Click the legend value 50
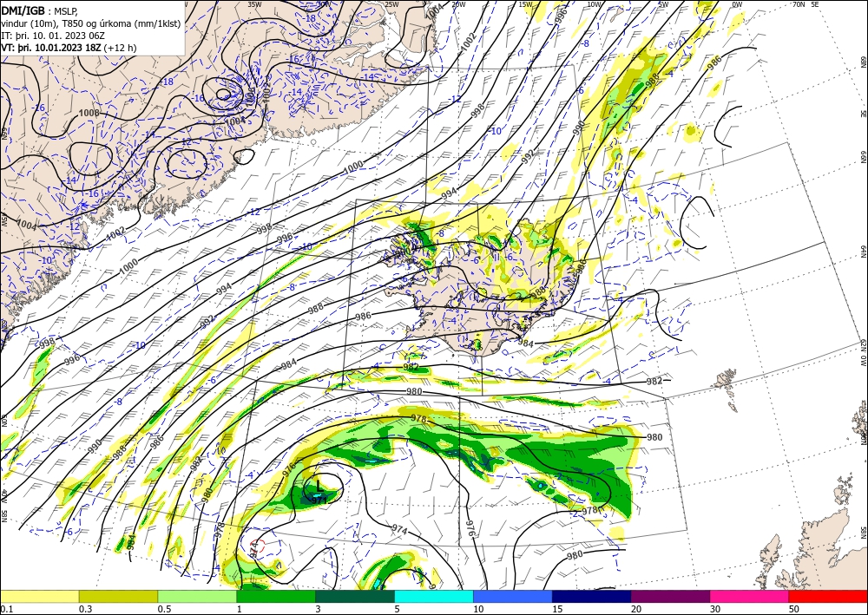 tap(794, 609)
